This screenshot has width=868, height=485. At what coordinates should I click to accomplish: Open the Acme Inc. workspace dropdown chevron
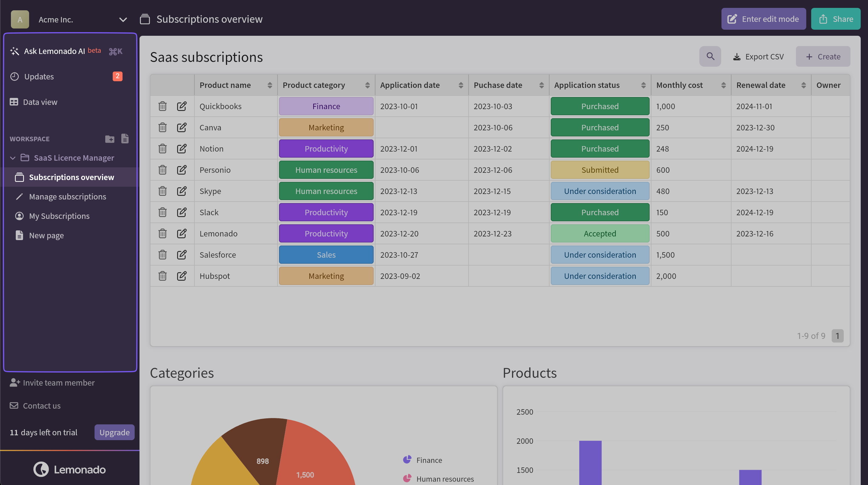[123, 19]
